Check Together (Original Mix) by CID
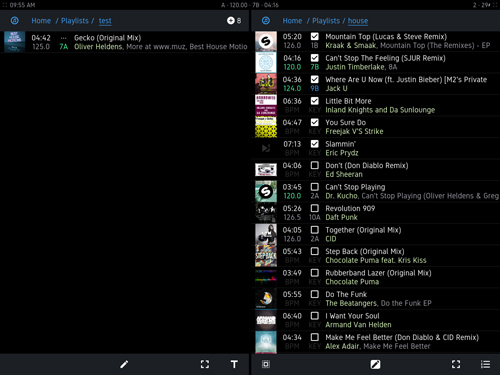Screen dimensions: 500x375 coord(314,230)
